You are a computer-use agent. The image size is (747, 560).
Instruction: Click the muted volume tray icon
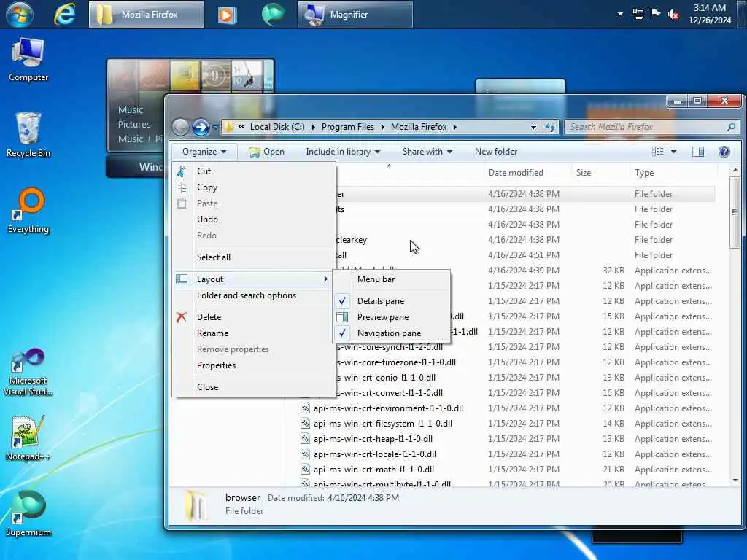click(x=673, y=15)
